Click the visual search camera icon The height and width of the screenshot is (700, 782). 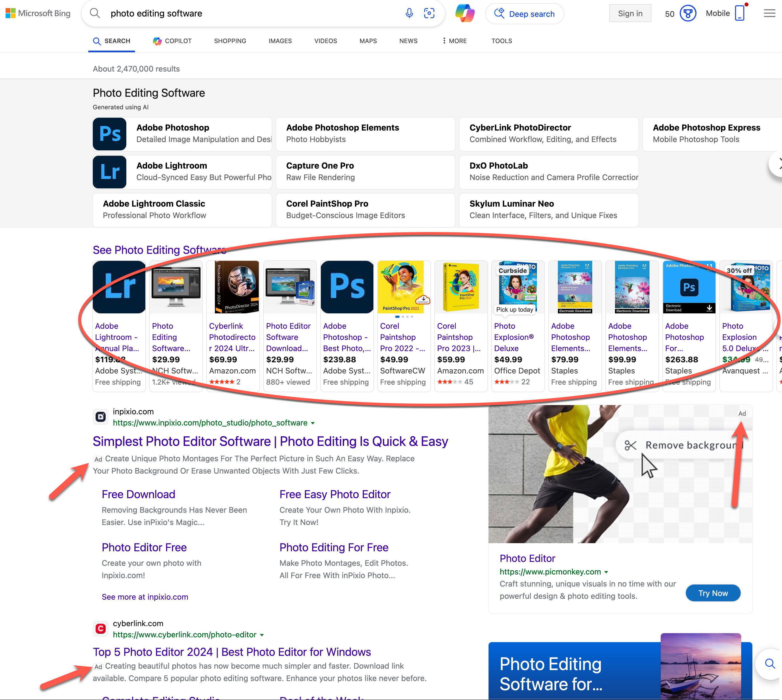pos(430,13)
